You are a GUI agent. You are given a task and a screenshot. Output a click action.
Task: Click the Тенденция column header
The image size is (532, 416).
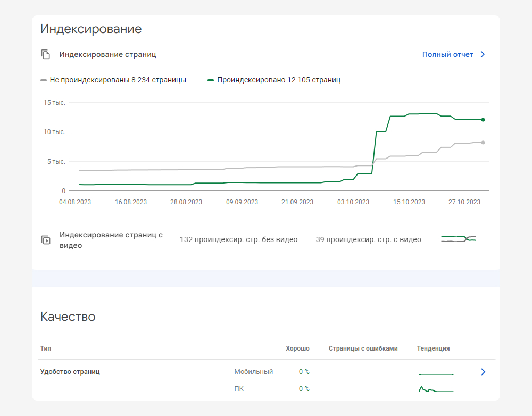[x=433, y=348]
